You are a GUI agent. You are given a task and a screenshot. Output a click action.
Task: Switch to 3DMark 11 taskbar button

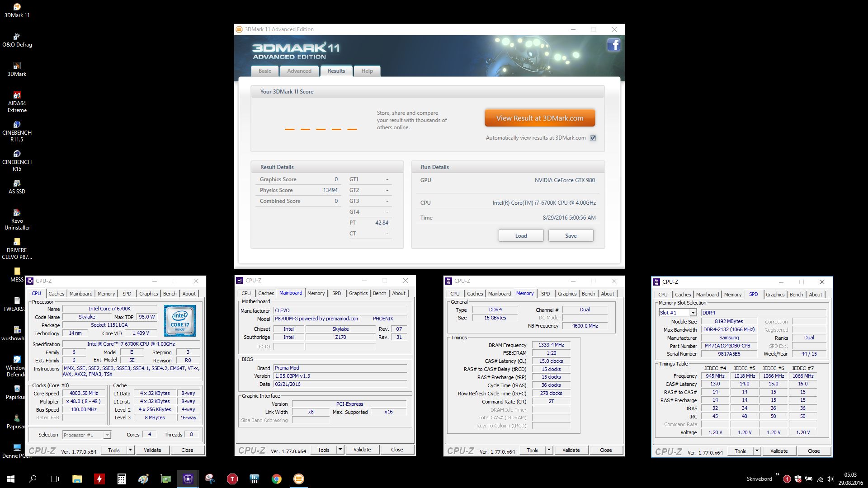click(298, 479)
